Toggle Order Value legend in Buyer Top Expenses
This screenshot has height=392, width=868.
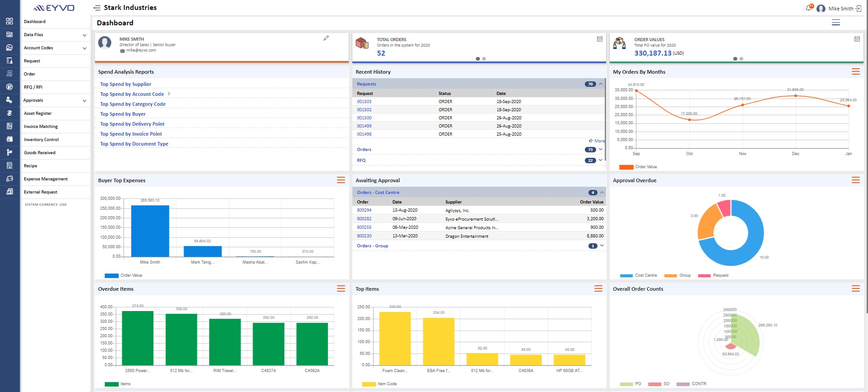pos(123,275)
